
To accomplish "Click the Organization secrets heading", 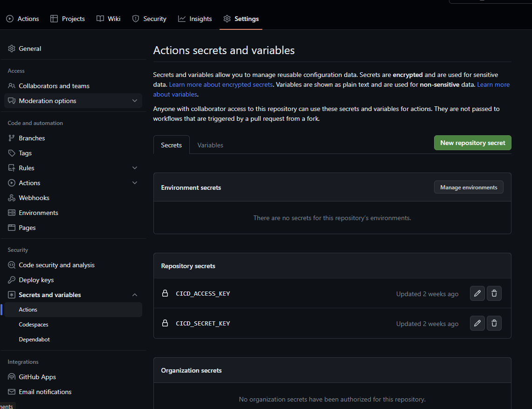I will 191,371.
